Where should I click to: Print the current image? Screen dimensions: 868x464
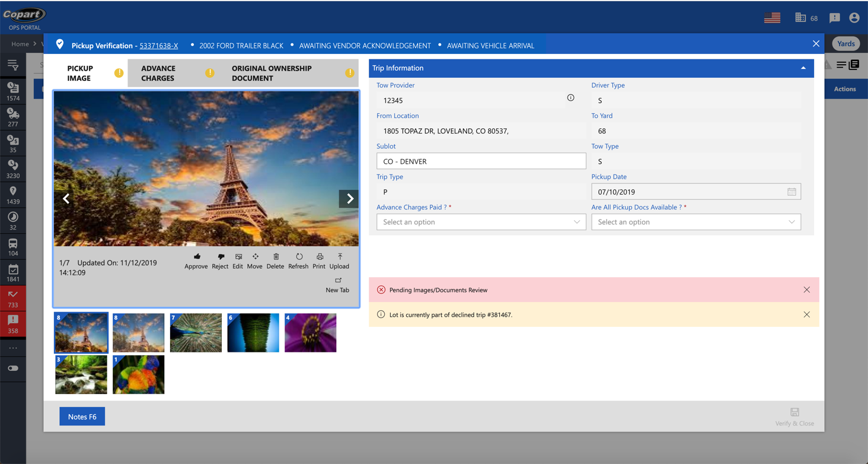[x=319, y=261]
